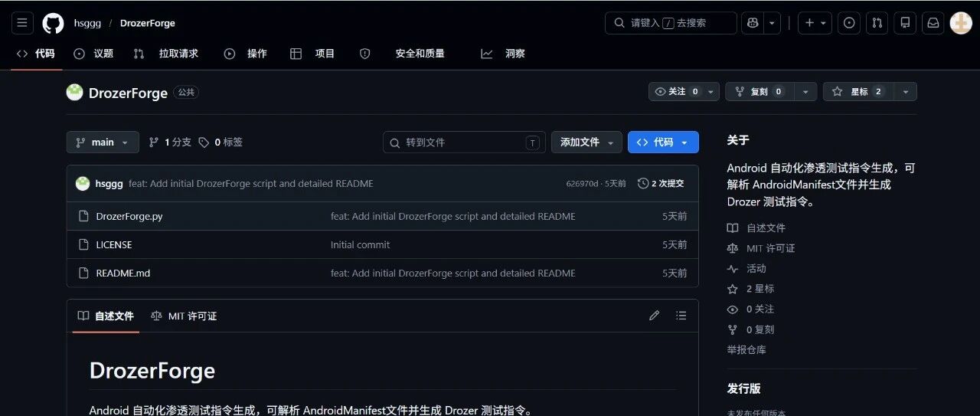The image size is (980, 416).
Task: Open notifications inbox icon
Action: coord(933,23)
